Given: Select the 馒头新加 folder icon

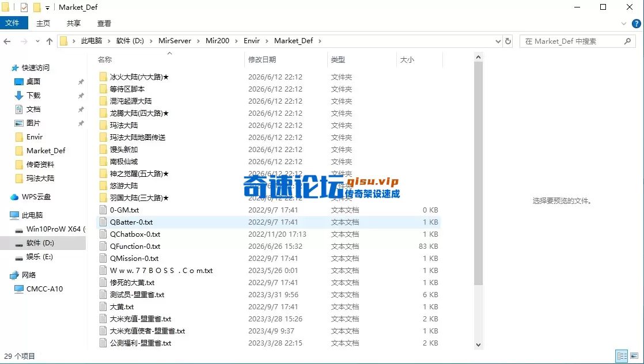Looking at the screenshot, I should (x=103, y=150).
